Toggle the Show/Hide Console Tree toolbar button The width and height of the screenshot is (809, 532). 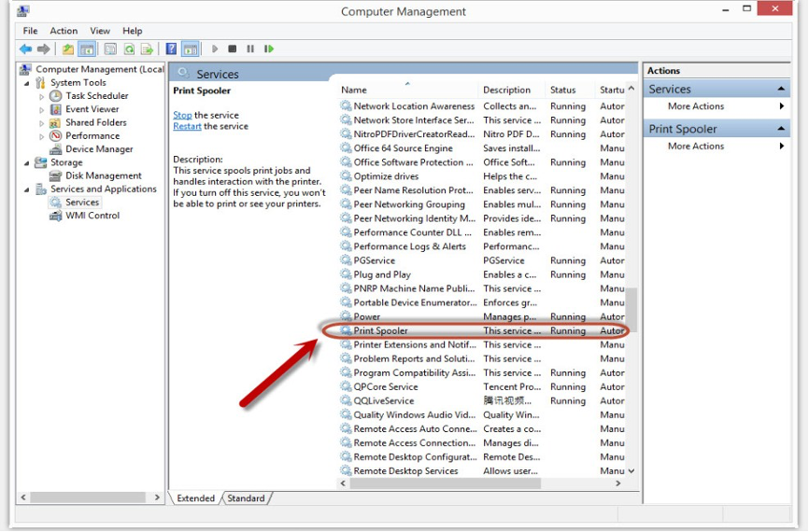87,49
